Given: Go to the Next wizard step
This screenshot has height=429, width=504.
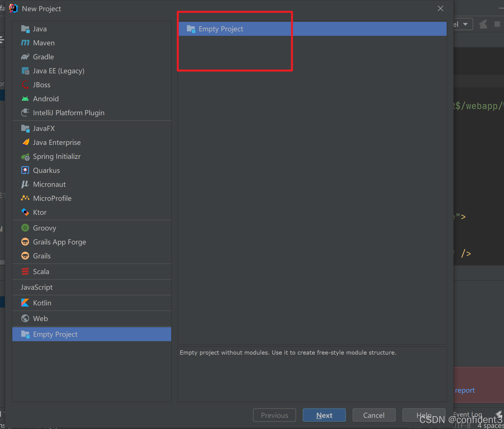Looking at the screenshot, I should (324, 415).
